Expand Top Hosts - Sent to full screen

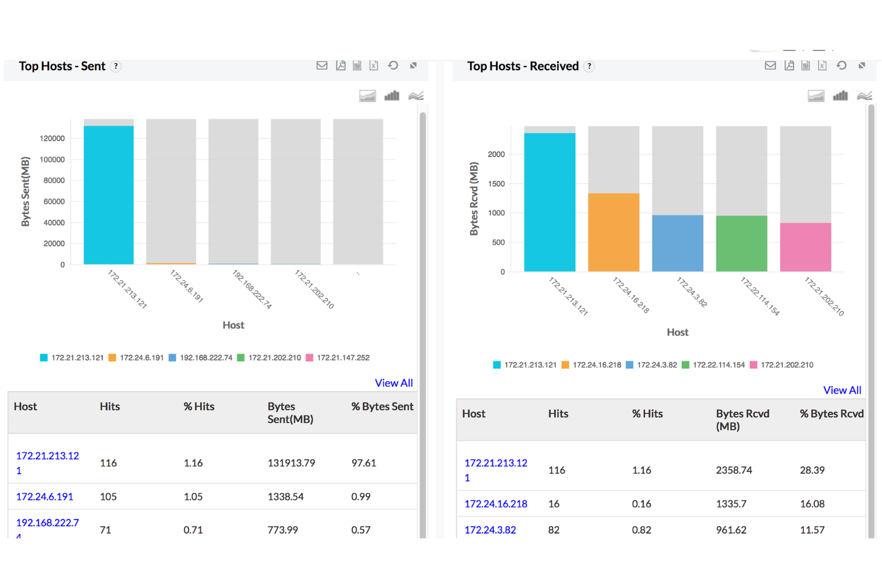coord(413,66)
